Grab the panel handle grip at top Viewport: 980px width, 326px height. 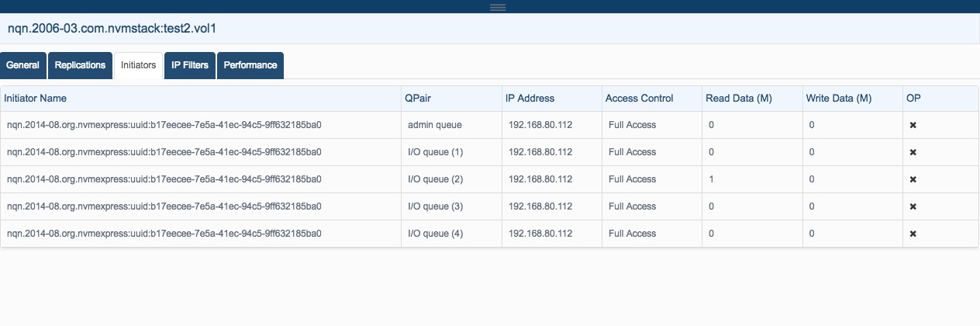point(498,7)
